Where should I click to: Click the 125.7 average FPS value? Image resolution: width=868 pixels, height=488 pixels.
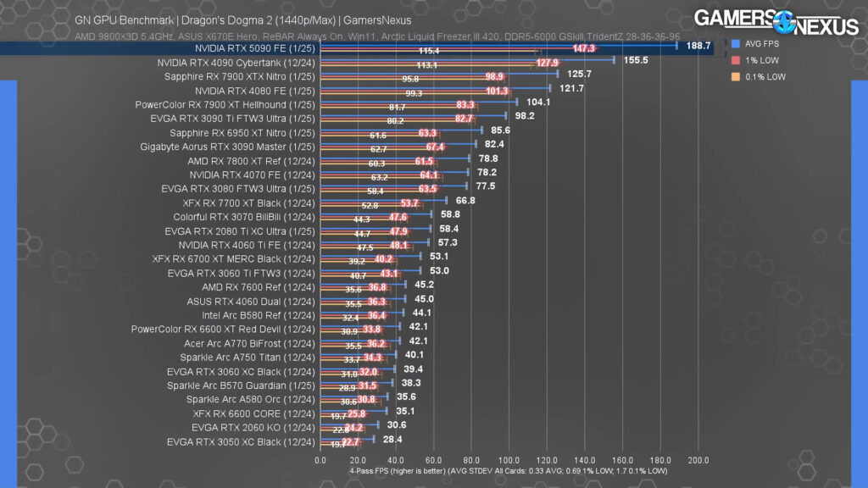pyautogui.click(x=579, y=75)
